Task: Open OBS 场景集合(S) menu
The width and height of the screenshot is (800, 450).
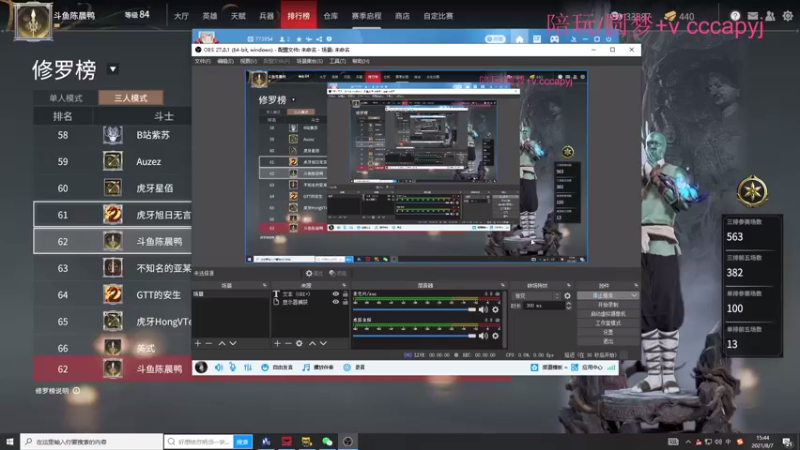Action: [x=310, y=61]
